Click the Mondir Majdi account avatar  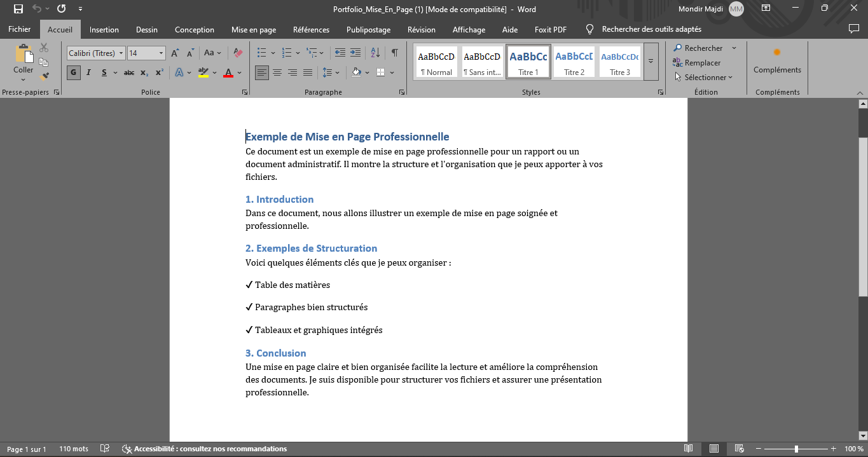736,9
